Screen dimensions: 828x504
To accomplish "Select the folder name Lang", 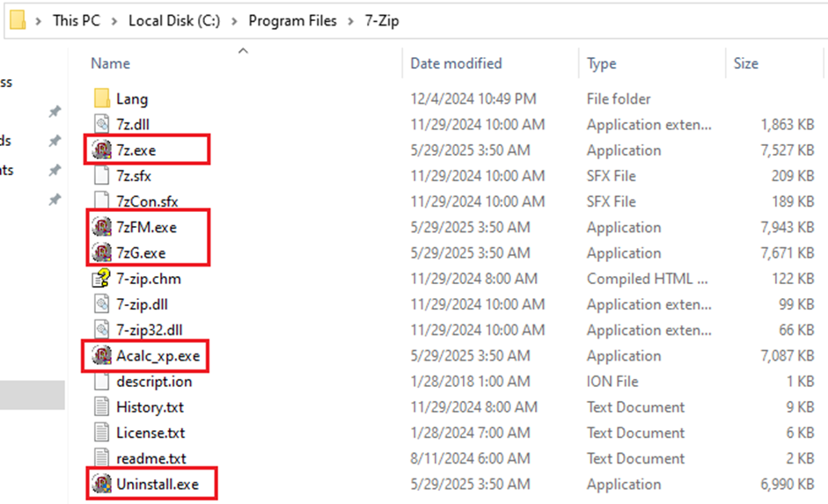I will 132,99.
